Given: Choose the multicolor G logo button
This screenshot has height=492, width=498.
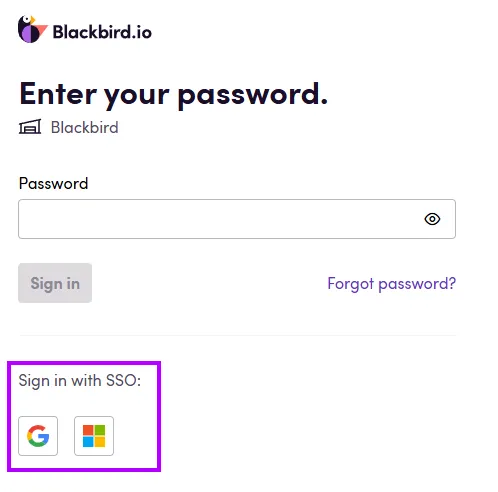Looking at the screenshot, I should click(38, 436).
